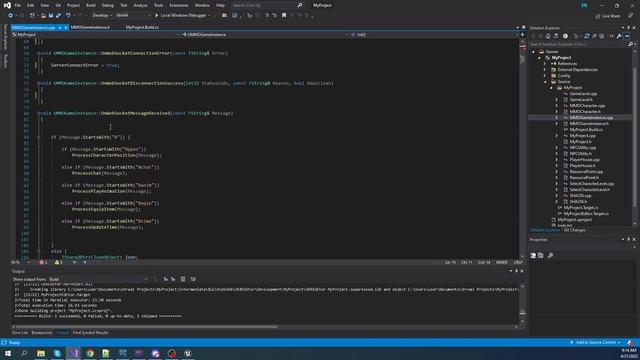Click the taskbar search magnifier

point(24,353)
